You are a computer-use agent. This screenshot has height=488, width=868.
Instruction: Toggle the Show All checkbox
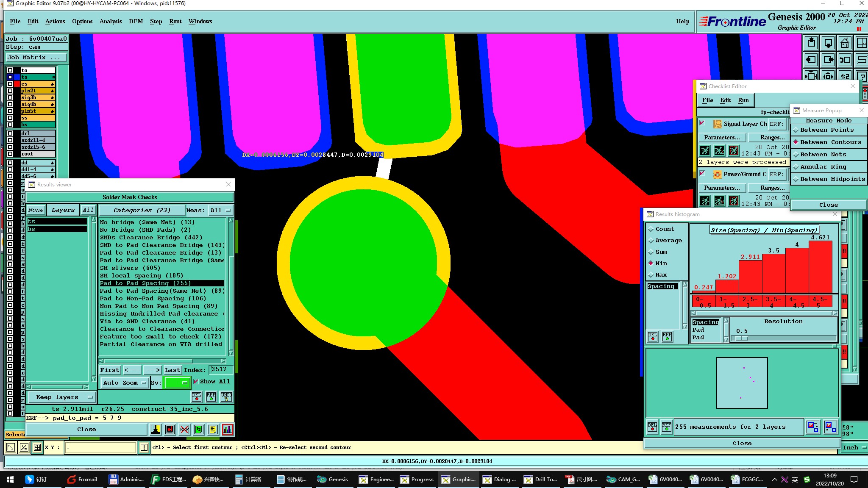click(x=196, y=382)
